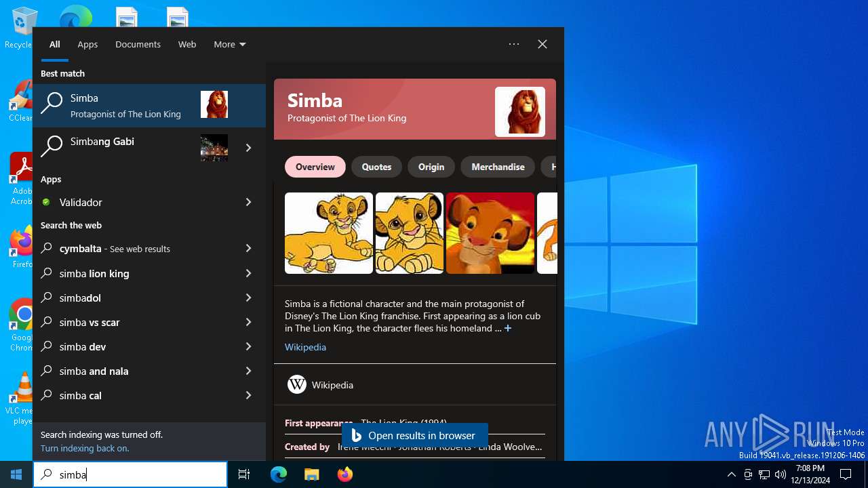Click the taskbar clock and date
The width and height of the screenshot is (868, 488).
point(810,474)
